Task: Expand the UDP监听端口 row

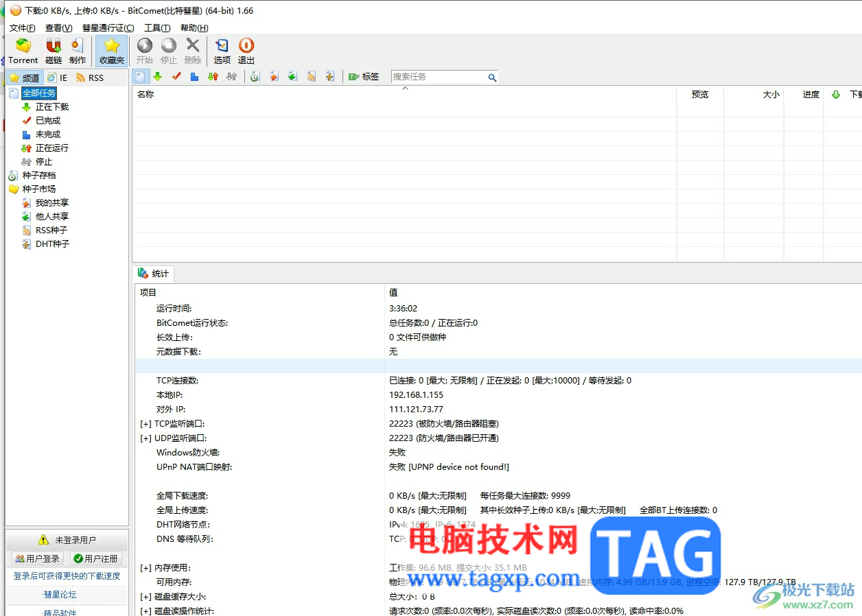Action: tap(145, 438)
